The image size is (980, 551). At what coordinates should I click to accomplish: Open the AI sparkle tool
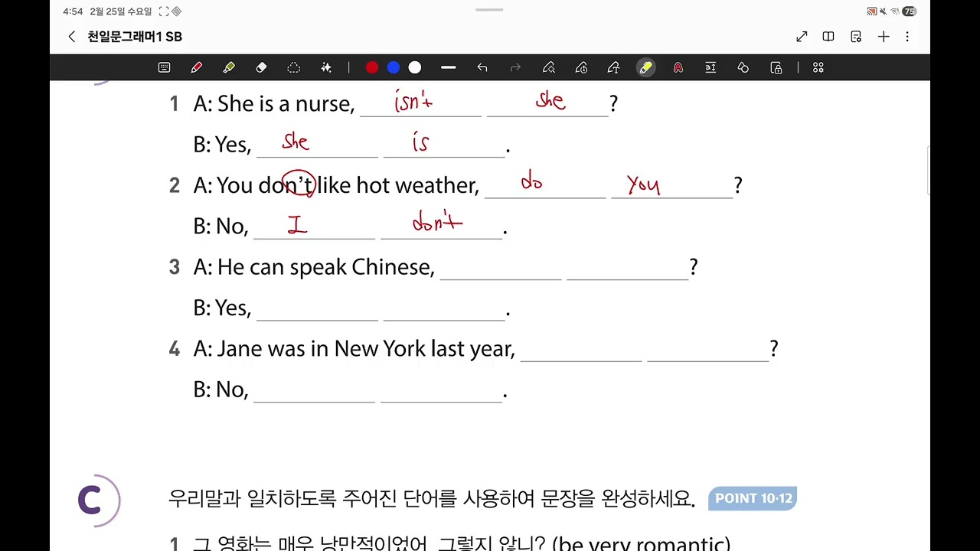pos(326,68)
